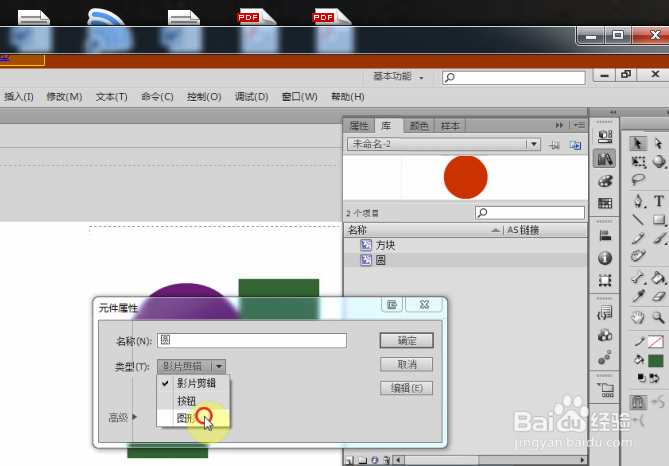Image resolution: width=669 pixels, height=466 pixels.
Task: Select the Eyedropper tool
Action: pos(638,296)
